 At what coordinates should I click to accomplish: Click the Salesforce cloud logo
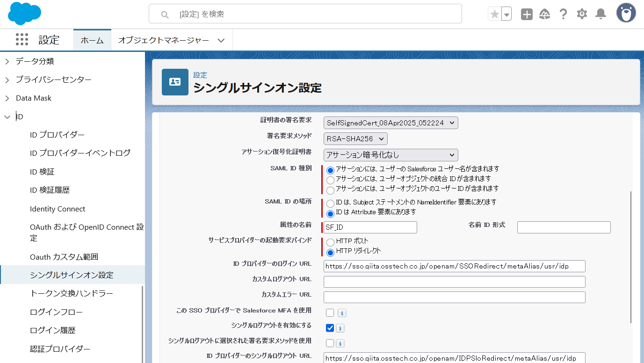tap(24, 14)
